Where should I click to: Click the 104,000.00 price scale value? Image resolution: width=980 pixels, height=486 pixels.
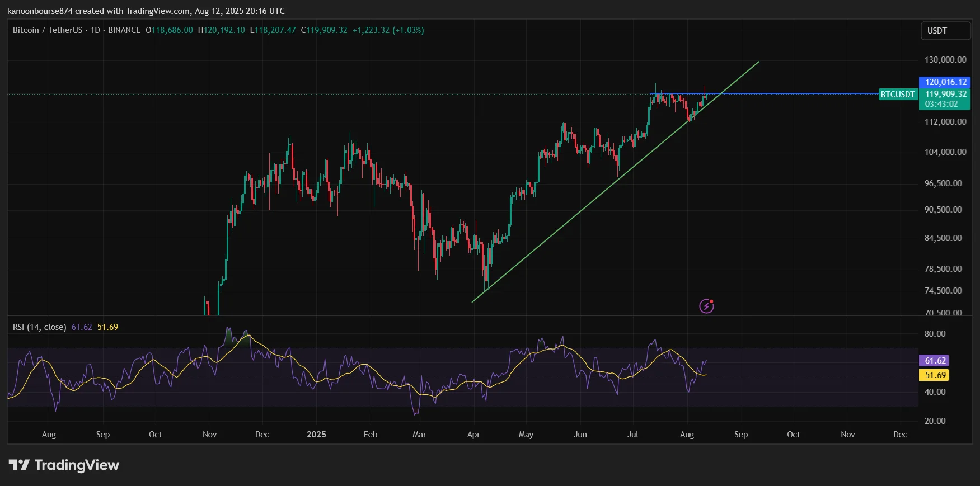[945, 152]
